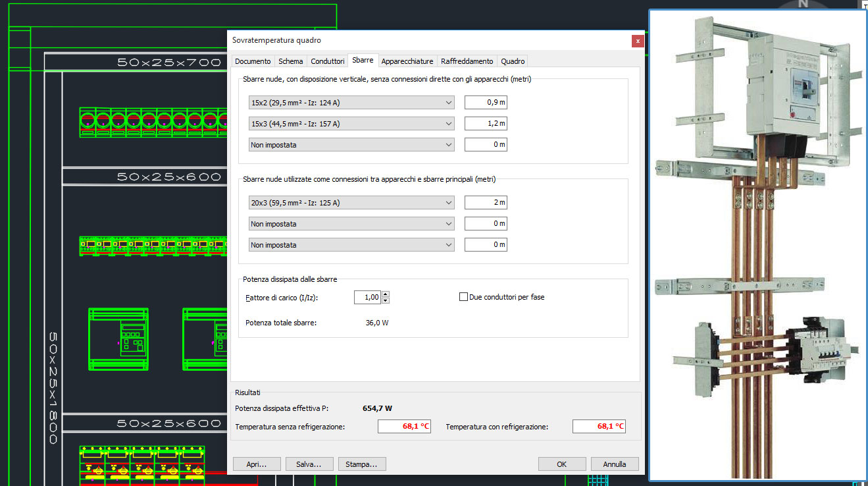Edit the 0,9 m length field
Image resolution: width=868 pixels, height=486 pixels.
(486, 103)
